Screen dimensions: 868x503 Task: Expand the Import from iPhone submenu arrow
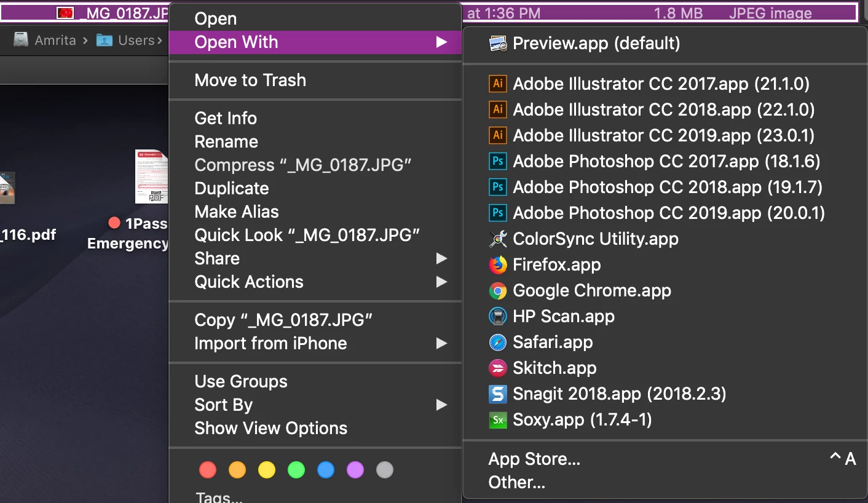[x=441, y=343]
